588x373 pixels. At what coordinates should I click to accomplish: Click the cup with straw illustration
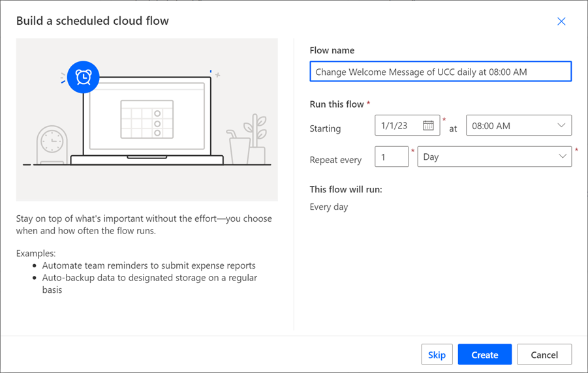pyautogui.click(x=238, y=147)
